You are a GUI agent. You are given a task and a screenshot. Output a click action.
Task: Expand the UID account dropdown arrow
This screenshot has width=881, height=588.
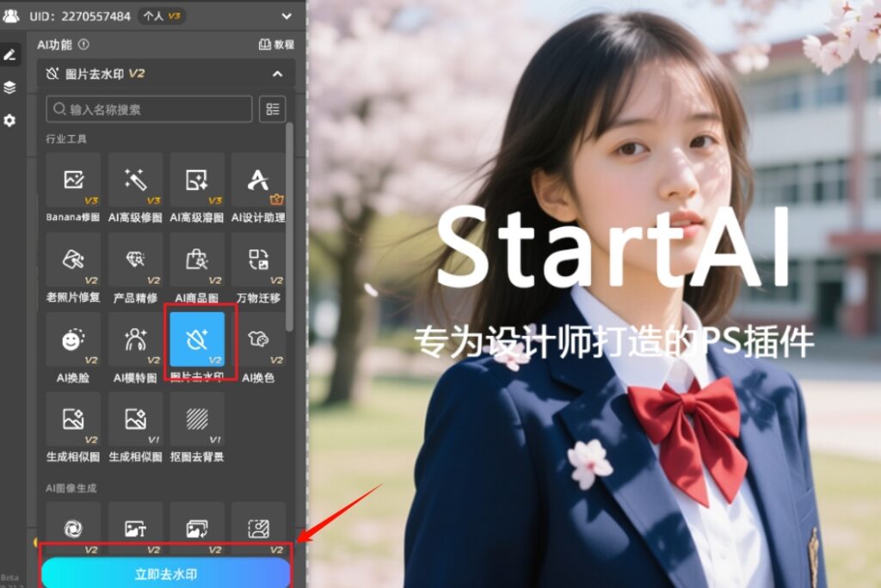(x=286, y=15)
